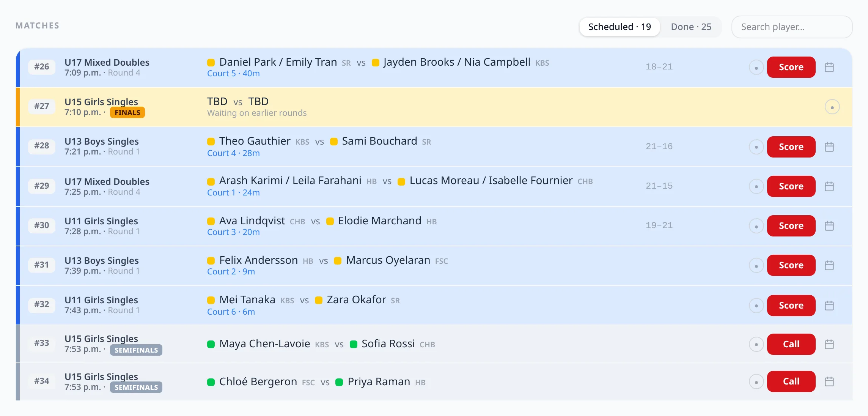Click the 19–21 score in row #30
Image resolution: width=868 pixels, height=416 pixels.
coord(659,225)
